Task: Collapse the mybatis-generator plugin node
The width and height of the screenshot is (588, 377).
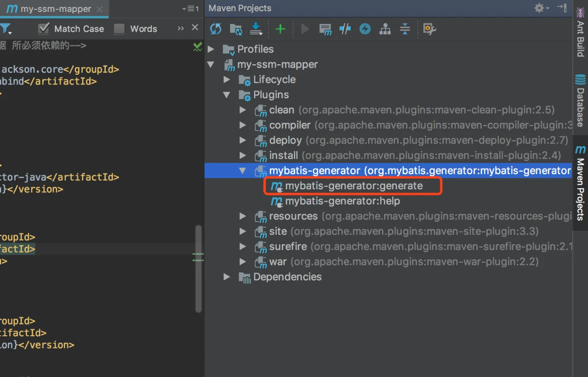Action: click(x=242, y=171)
